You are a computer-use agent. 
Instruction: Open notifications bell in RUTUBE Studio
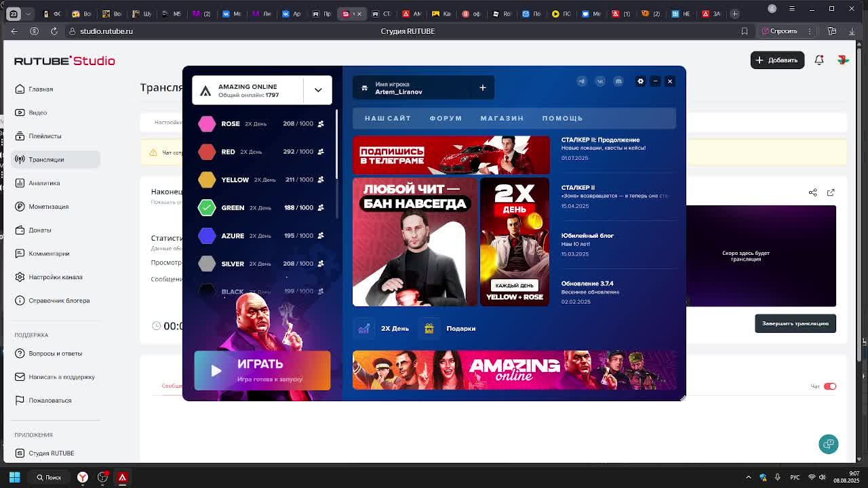819,60
